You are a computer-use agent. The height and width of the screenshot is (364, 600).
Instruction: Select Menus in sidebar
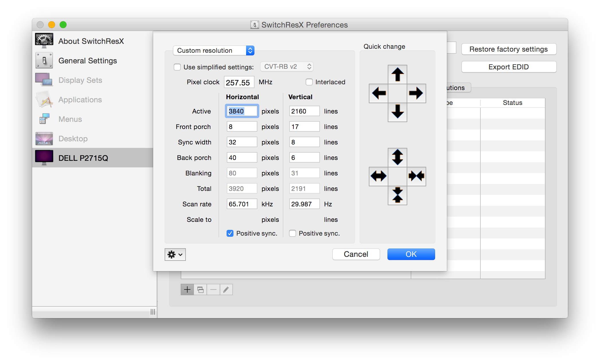coord(92,119)
